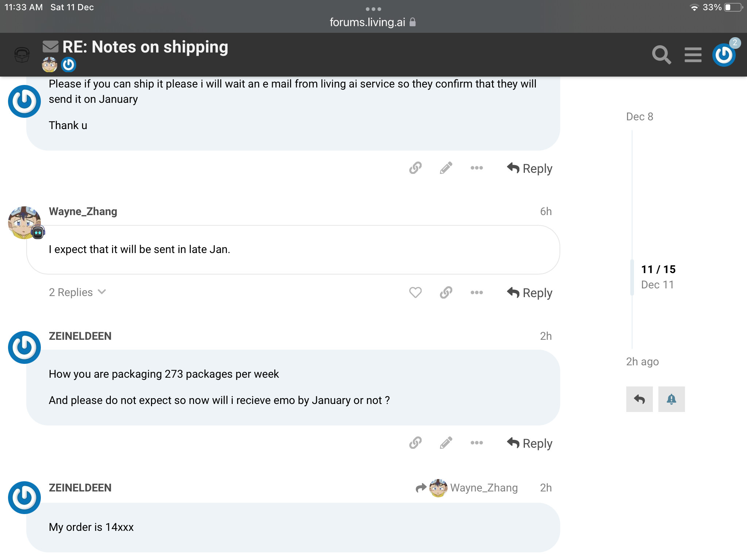Open the hamburger menu in header

point(693,55)
